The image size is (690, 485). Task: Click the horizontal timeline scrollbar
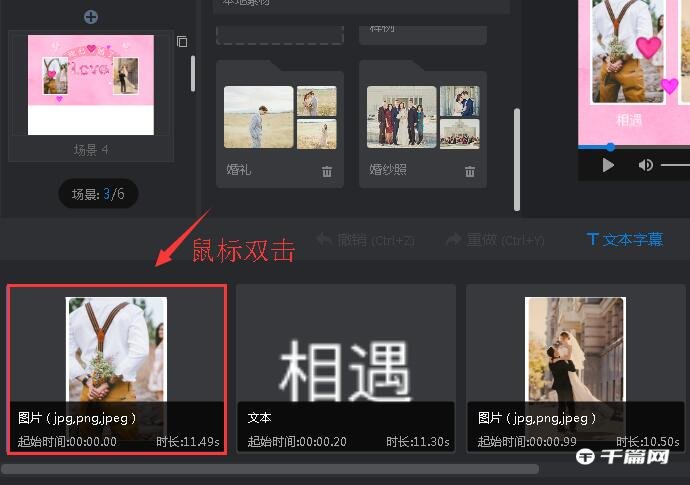tap(270, 469)
